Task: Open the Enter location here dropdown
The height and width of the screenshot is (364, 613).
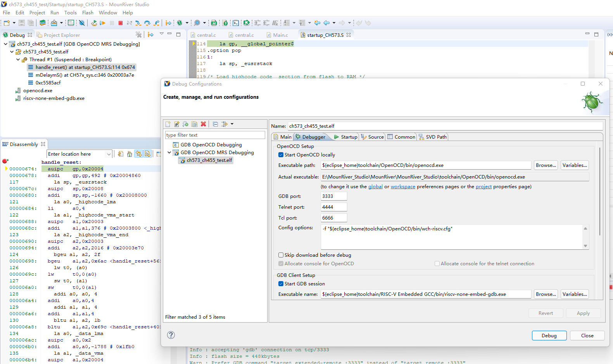Action: [x=109, y=154]
